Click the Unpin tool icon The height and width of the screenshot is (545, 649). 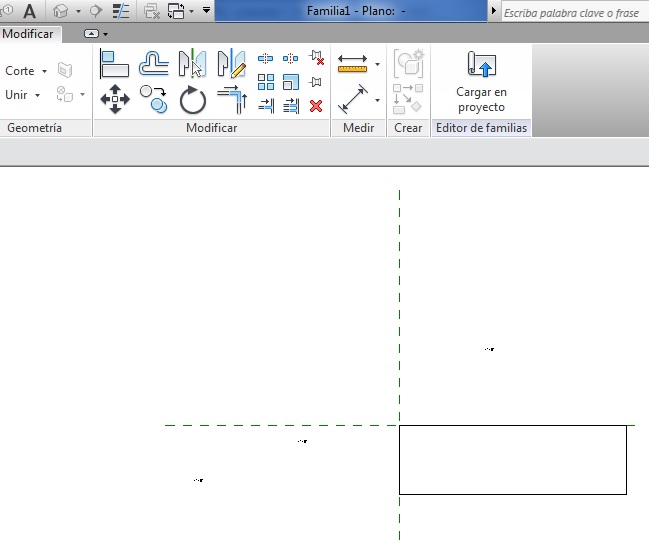point(316,59)
